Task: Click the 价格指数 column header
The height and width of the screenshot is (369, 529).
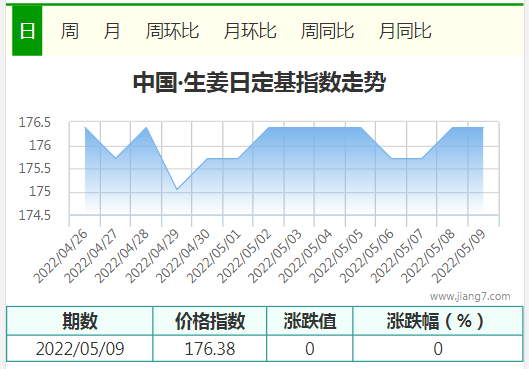Action: 210,321
